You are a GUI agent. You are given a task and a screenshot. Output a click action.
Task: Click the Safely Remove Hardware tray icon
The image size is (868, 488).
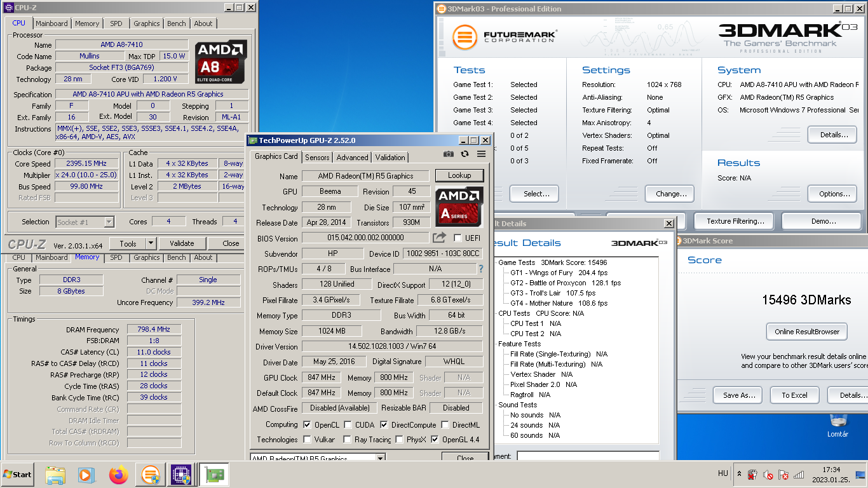[x=752, y=475]
